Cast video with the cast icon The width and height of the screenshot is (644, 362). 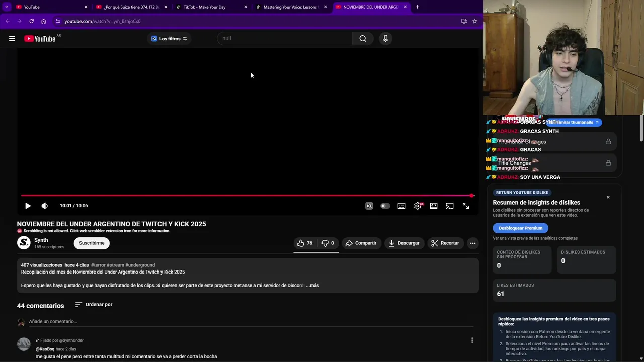pos(450,206)
